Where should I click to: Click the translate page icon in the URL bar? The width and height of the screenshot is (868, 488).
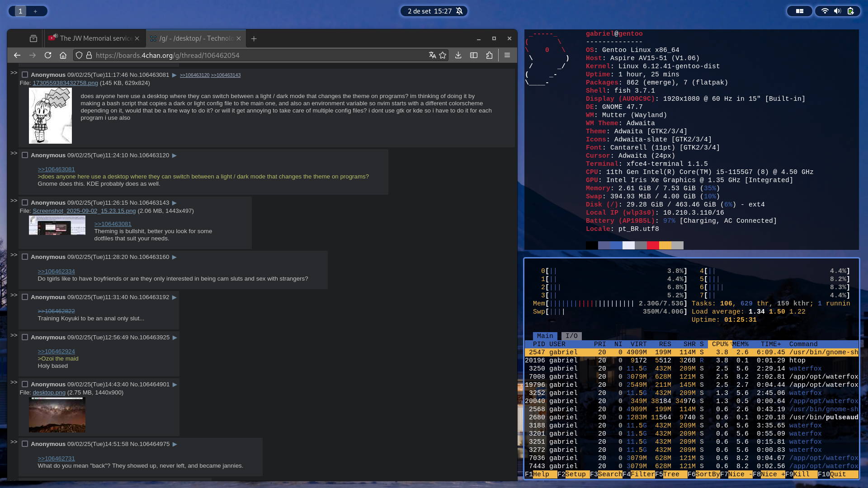pos(432,55)
